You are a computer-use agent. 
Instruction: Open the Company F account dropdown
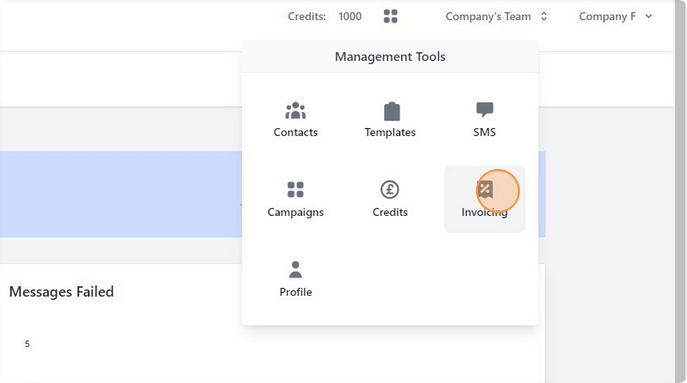(615, 17)
